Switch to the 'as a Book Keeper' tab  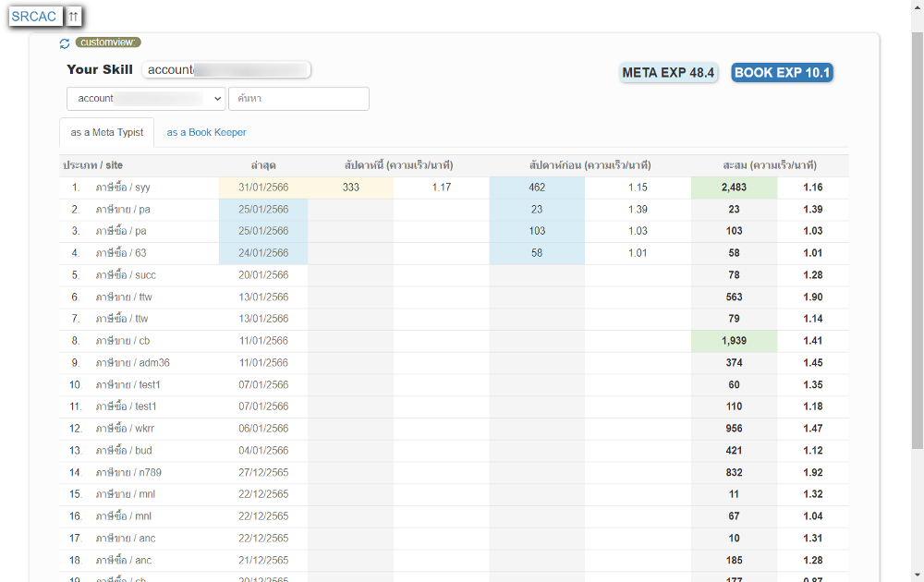tap(206, 132)
